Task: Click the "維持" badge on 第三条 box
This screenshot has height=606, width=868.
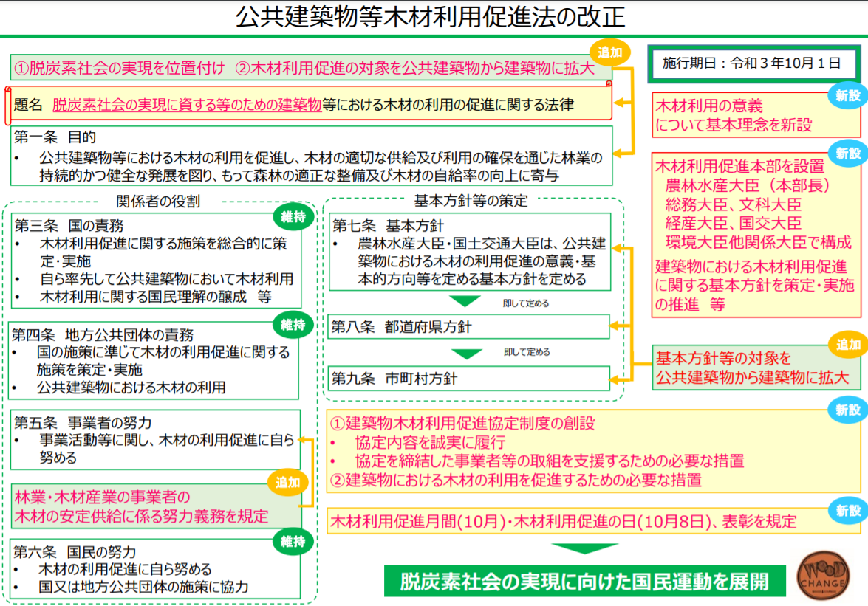Action: tap(293, 217)
